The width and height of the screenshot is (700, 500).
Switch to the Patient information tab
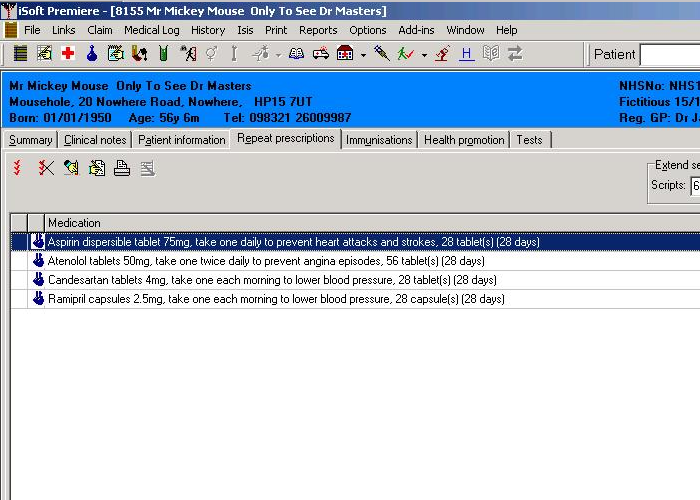(x=181, y=140)
